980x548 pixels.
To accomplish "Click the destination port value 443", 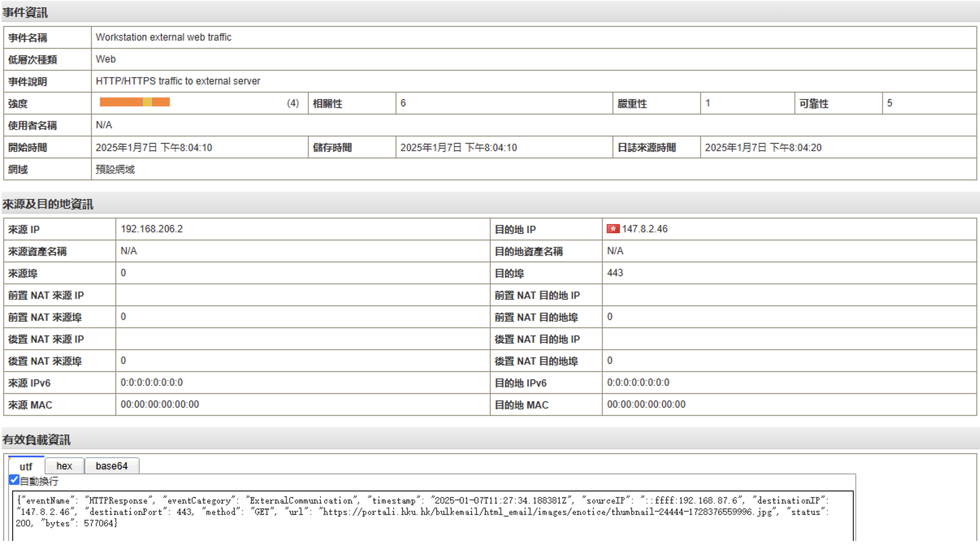I will click(x=615, y=273).
